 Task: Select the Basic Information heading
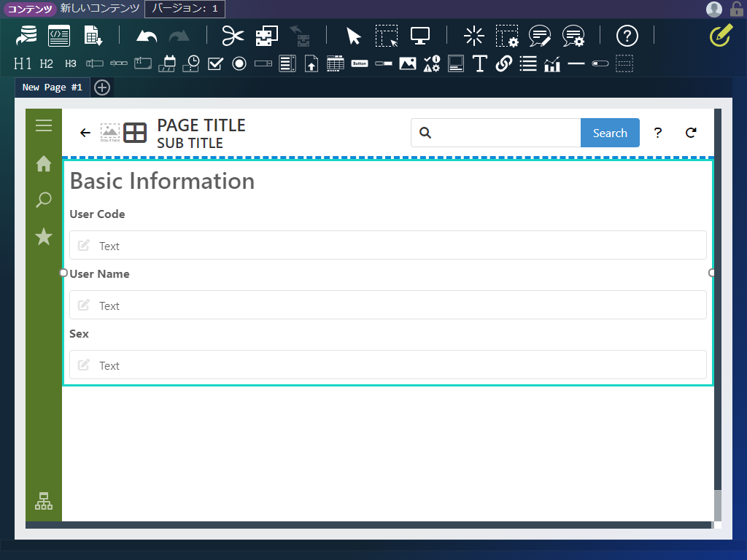click(x=162, y=181)
